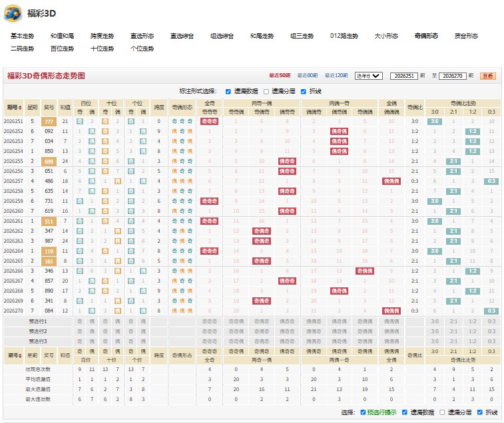Viewport: 504px width, 423px height.
Task: Click highlighted award number 699
Action: point(49,162)
